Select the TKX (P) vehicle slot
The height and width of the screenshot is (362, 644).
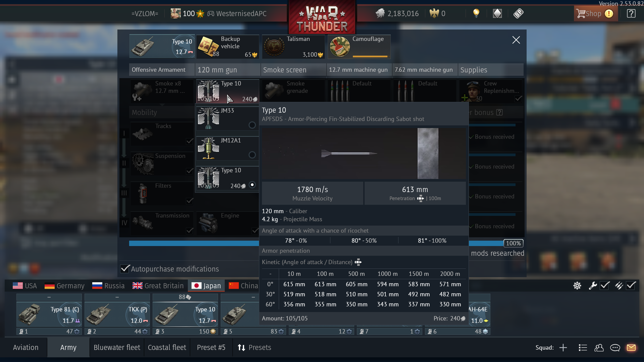tap(117, 314)
